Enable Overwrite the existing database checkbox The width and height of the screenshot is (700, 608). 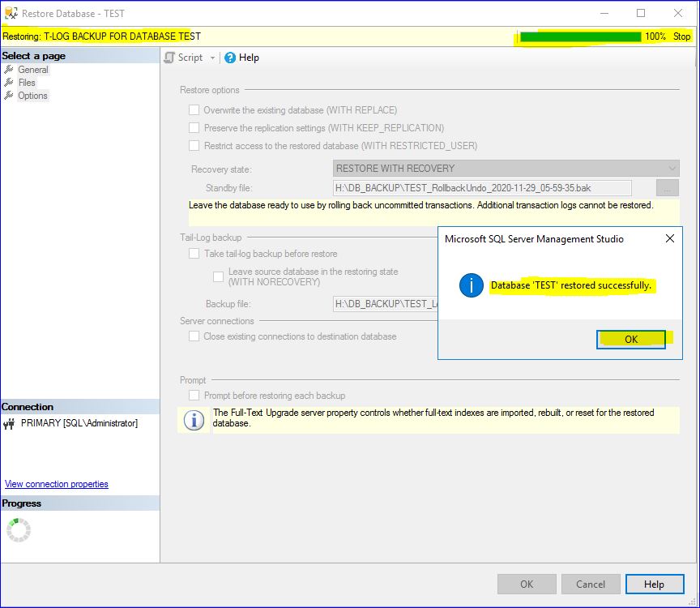pyautogui.click(x=194, y=110)
